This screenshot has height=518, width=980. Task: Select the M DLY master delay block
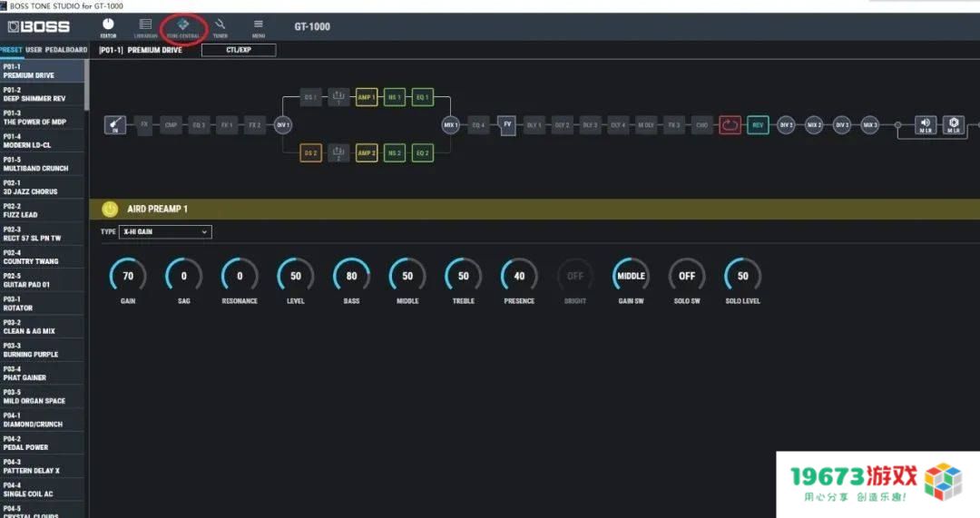coord(646,125)
